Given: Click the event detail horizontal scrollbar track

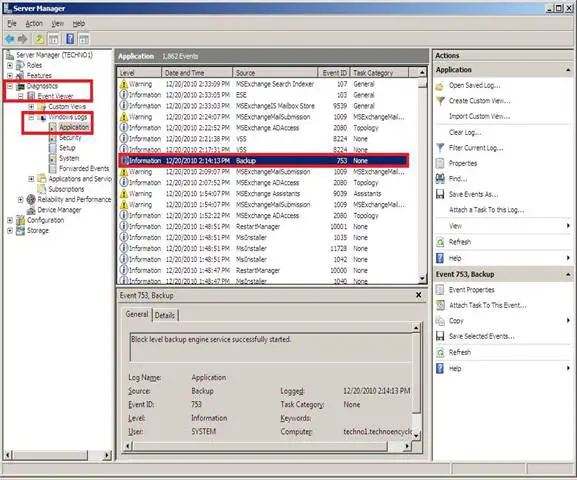Looking at the screenshot, I should pos(396,446).
